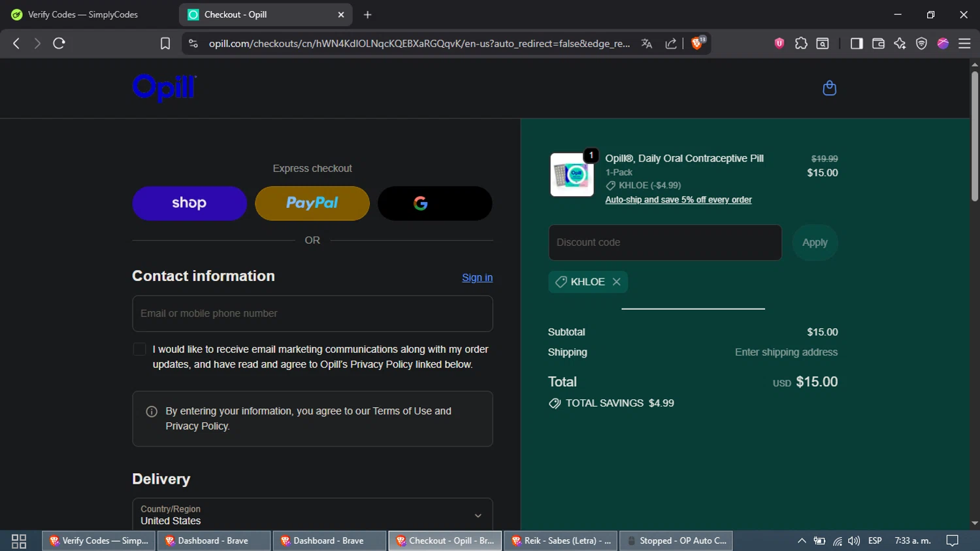The width and height of the screenshot is (980, 551).
Task: Open the battery status tray icon
Action: tap(819, 541)
